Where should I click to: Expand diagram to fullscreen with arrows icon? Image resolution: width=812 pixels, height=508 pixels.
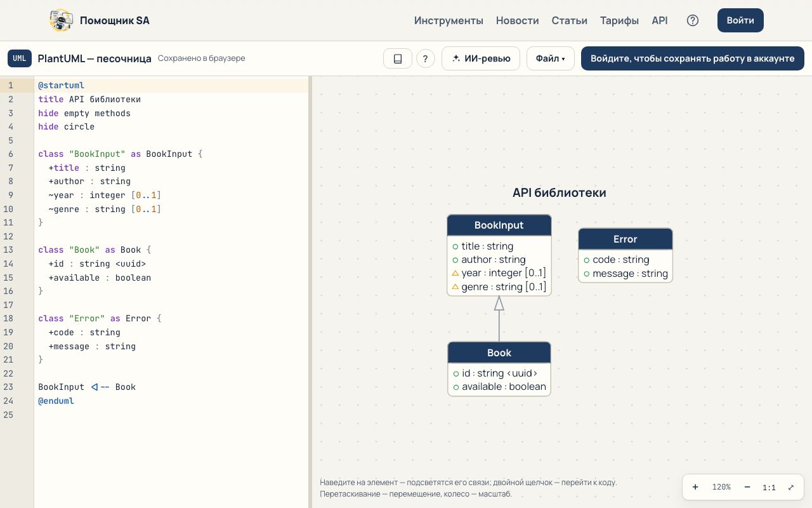pyautogui.click(x=791, y=487)
